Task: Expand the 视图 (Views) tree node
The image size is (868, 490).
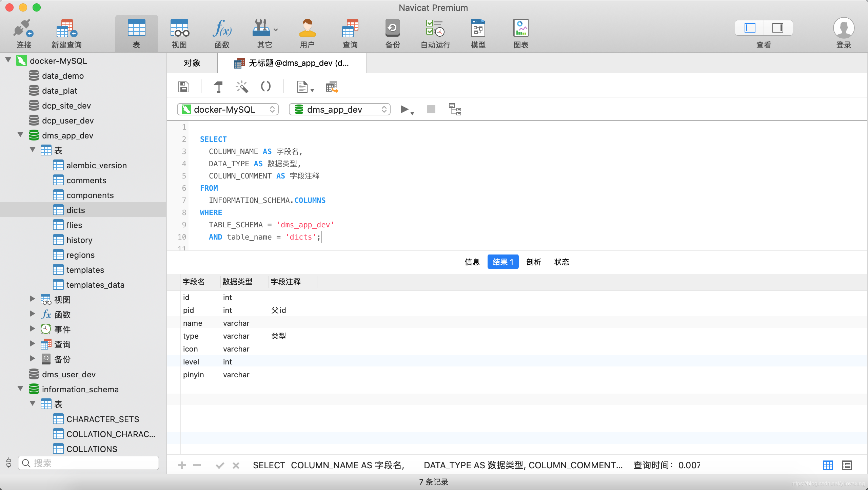Action: 32,300
